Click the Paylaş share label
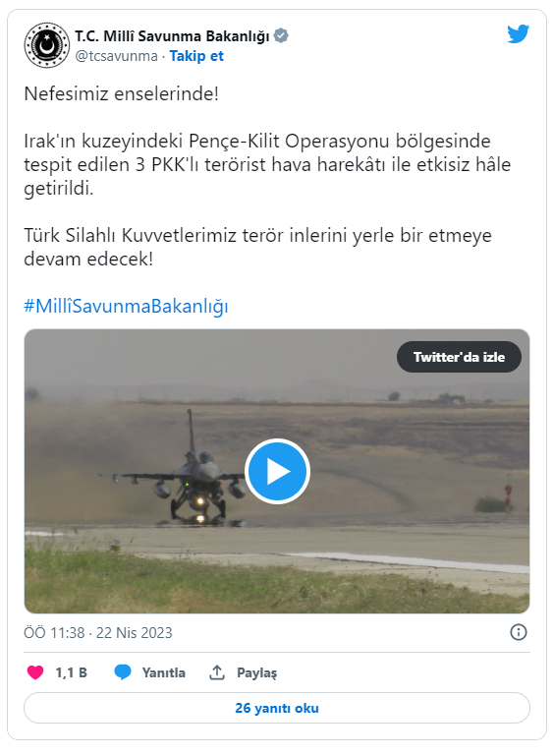553x756 pixels. pyautogui.click(x=256, y=672)
